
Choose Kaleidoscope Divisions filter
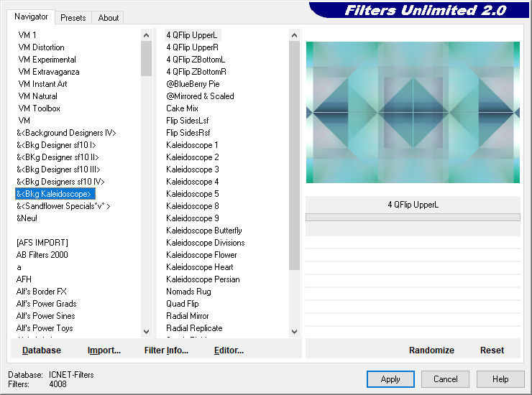tap(206, 243)
